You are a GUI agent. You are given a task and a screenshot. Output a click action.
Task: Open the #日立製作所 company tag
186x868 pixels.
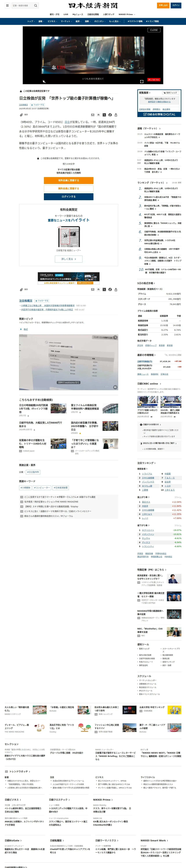click(x=33, y=472)
